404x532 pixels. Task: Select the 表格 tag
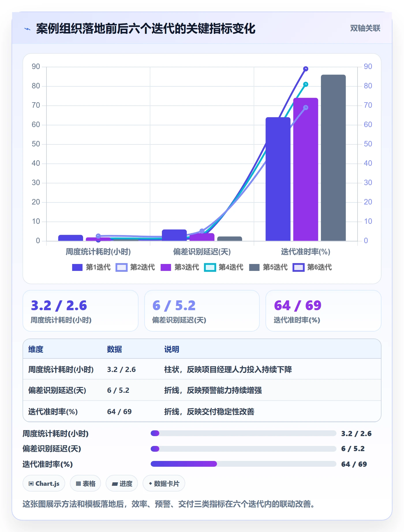85,483
